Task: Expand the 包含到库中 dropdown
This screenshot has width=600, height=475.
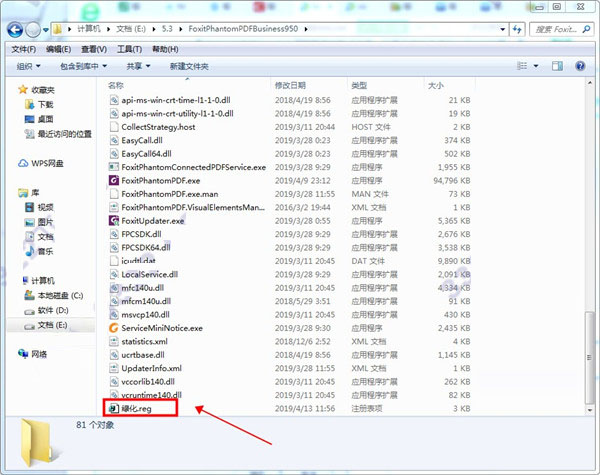Action: coord(83,66)
